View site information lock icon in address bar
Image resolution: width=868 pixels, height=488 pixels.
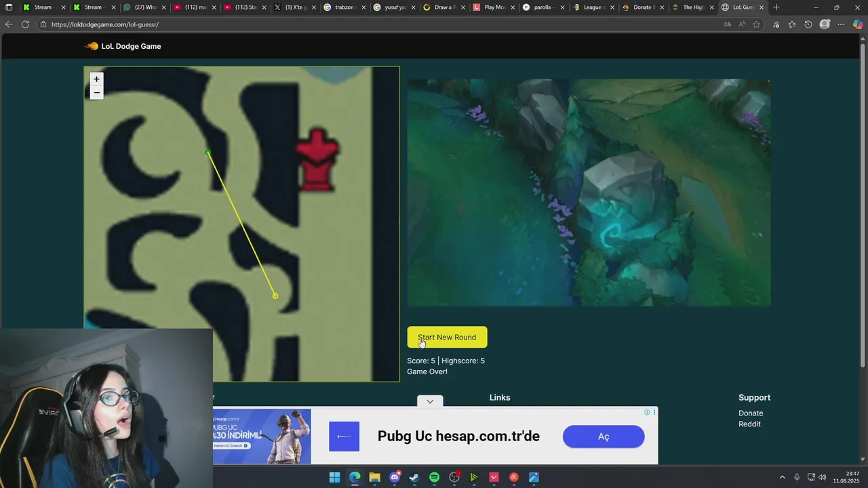[43, 24]
